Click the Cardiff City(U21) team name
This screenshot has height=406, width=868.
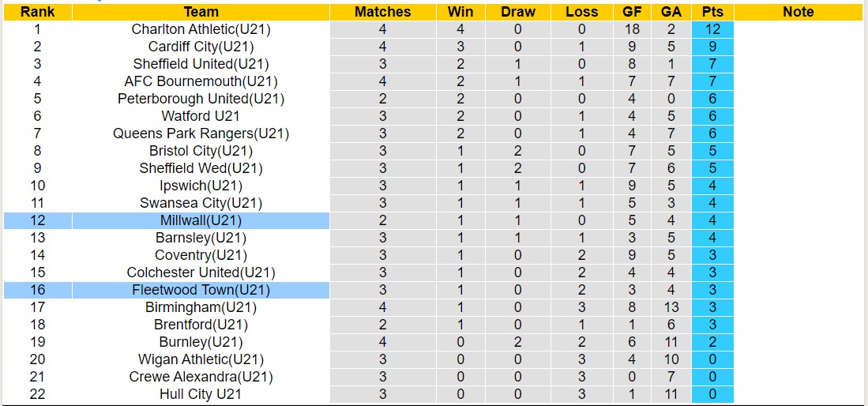click(201, 47)
